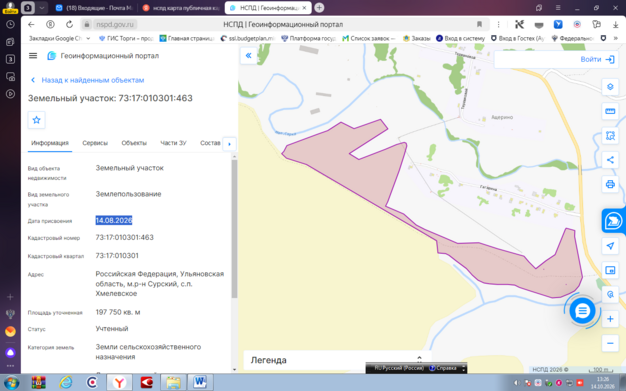Print the map with printer icon
Viewport: 626px width, 391px height.
pyautogui.click(x=610, y=184)
